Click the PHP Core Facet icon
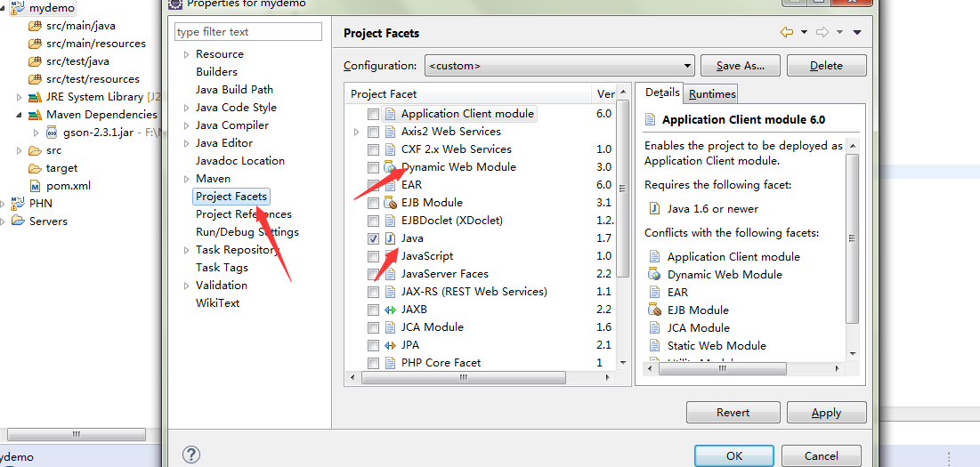This screenshot has height=467, width=980. (x=391, y=363)
